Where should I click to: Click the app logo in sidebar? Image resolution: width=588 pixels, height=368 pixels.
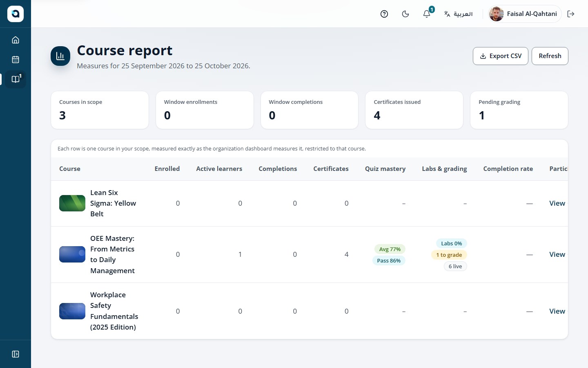click(x=16, y=14)
